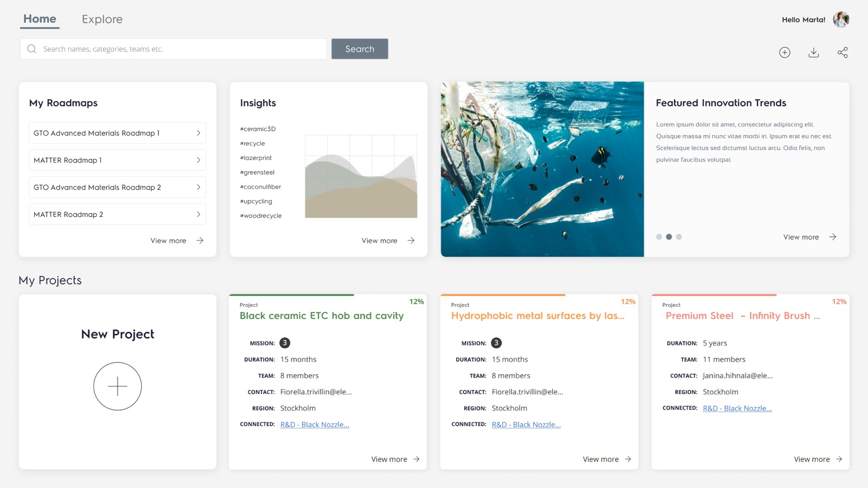Select the first carousel dot in Featured Trends
The image size is (868, 488).
pyautogui.click(x=659, y=237)
